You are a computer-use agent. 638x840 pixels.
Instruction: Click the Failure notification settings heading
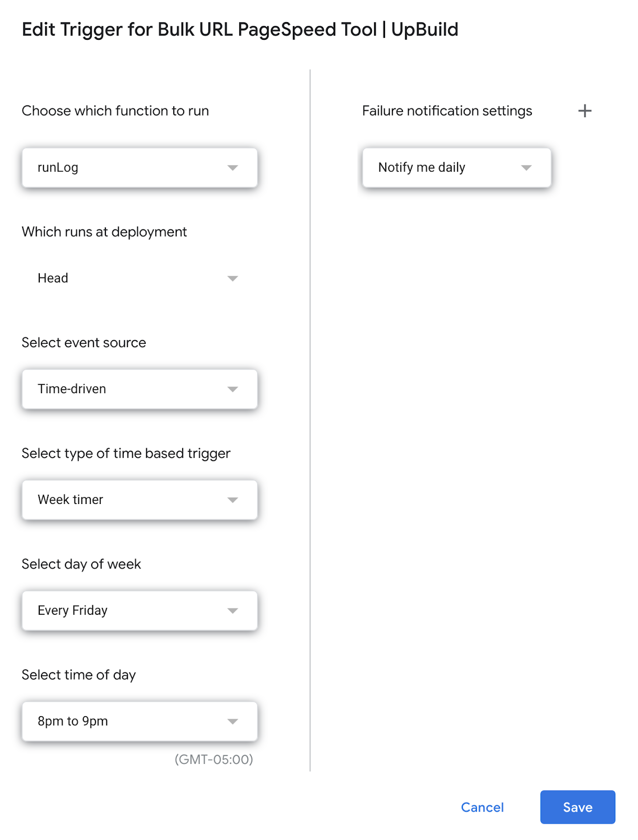point(447,111)
